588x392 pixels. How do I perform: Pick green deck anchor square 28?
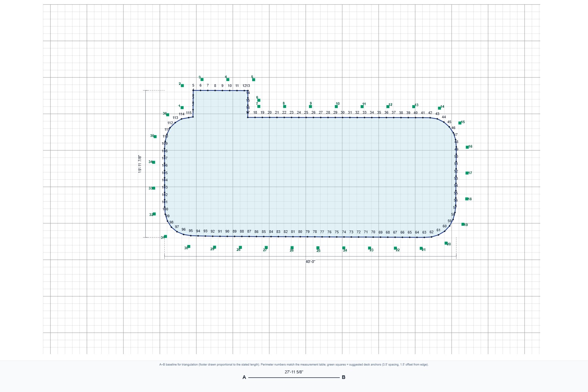pyautogui.click(x=240, y=247)
